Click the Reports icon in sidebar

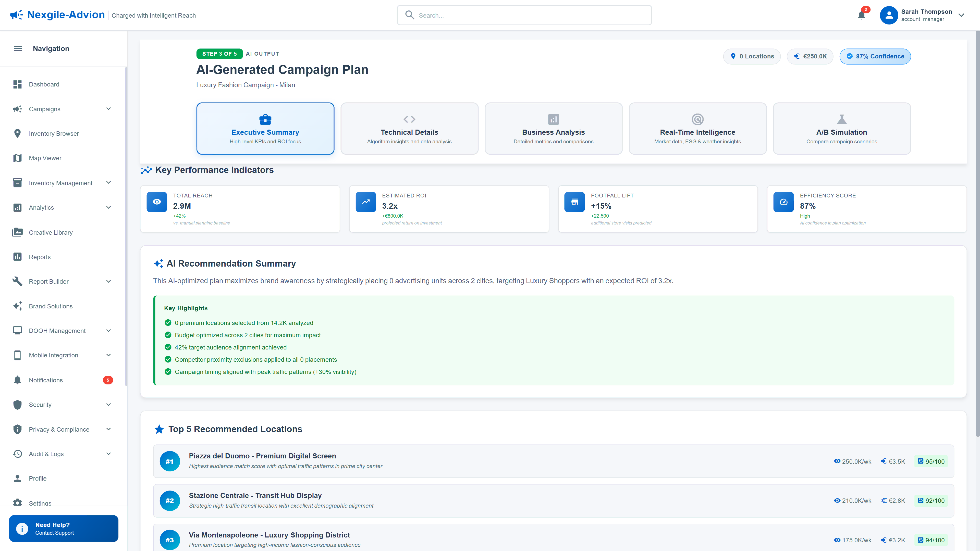pos(18,257)
